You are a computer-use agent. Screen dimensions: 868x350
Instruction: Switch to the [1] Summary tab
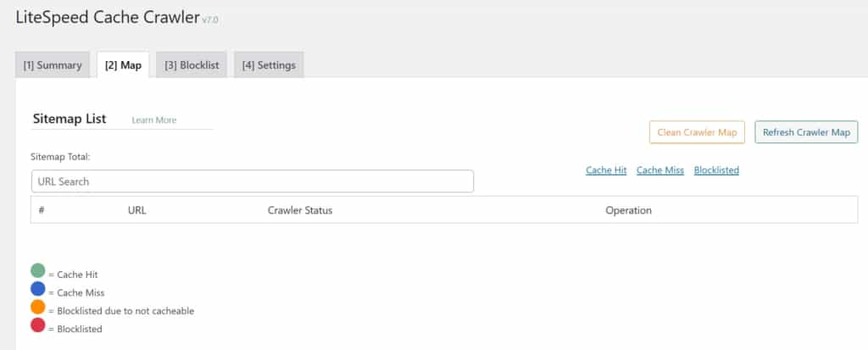pyautogui.click(x=53, y=64)
